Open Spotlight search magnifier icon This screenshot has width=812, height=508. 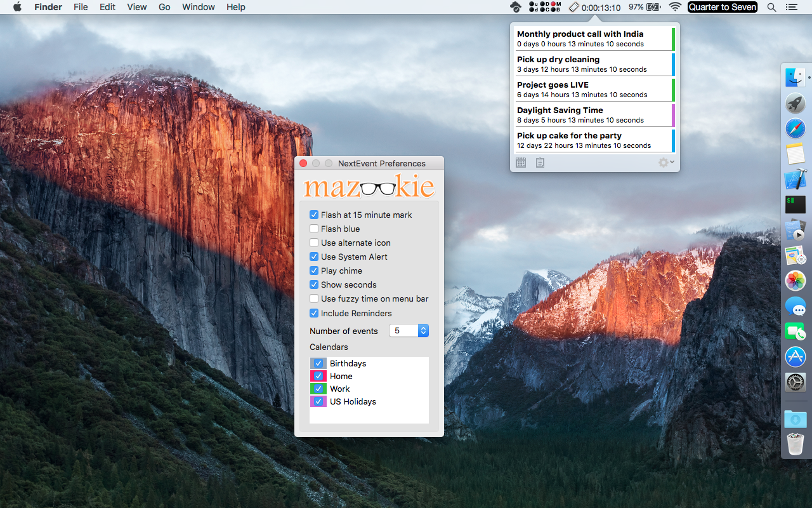click(x=771, y=7)
